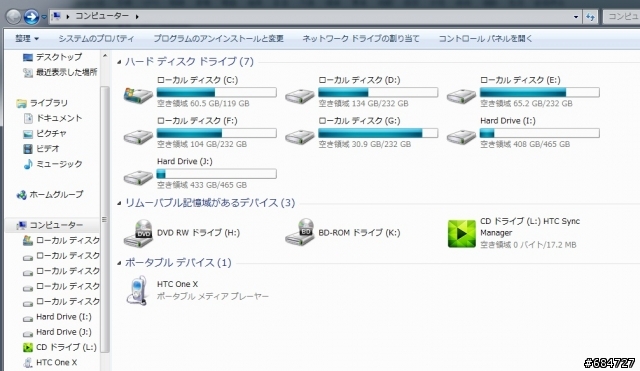Click the green HTC Sync Manager icon
The width and height of the screenshot is (640, 371).
(462, 233)
